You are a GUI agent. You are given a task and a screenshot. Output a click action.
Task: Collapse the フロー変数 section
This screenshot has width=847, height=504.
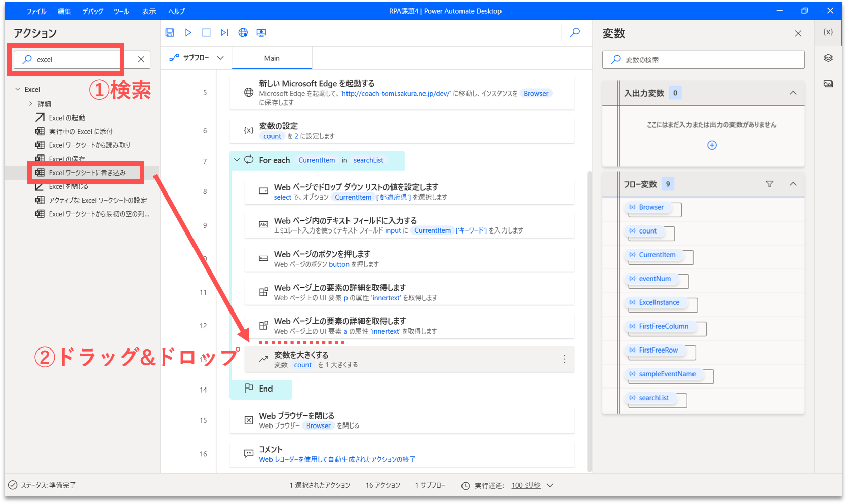pyautogui.click(x=793, y=184)
